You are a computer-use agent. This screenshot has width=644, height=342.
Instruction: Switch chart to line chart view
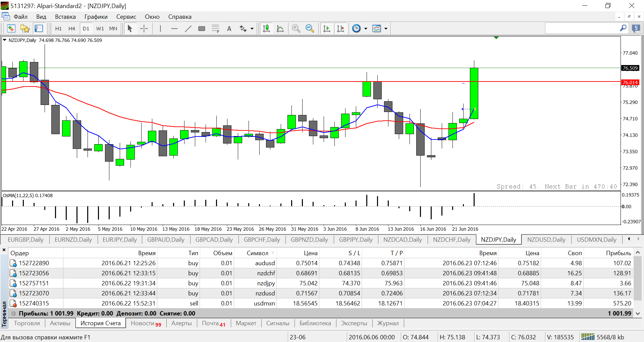point(280,28)
